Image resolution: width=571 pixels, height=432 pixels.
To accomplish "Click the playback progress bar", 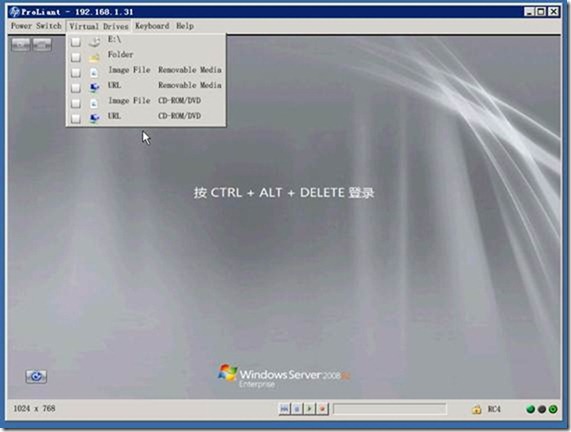I will click(389, 409).
